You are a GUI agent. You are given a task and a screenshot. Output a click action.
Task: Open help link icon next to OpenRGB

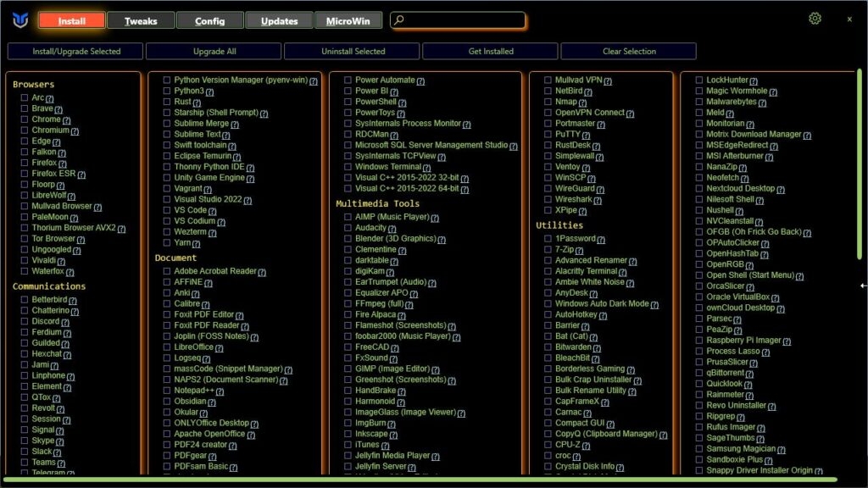(749, 265)
